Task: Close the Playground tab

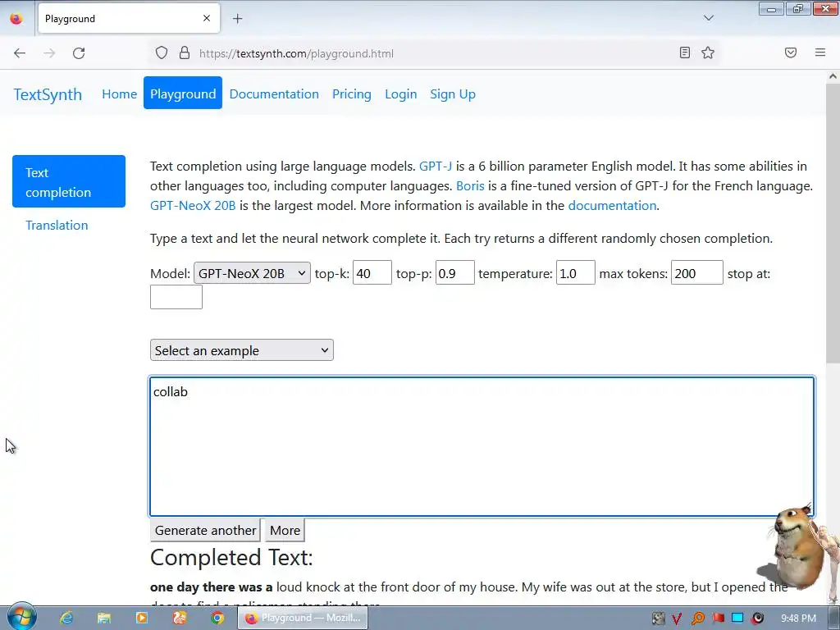Action: click(x=207, y=18)
